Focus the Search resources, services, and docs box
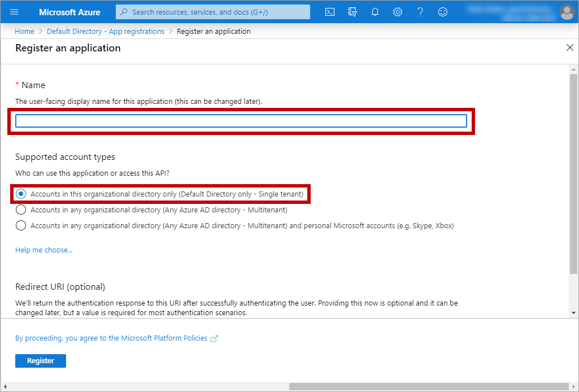The height and width of the screenshot is (392, 579). pos(213,12)
